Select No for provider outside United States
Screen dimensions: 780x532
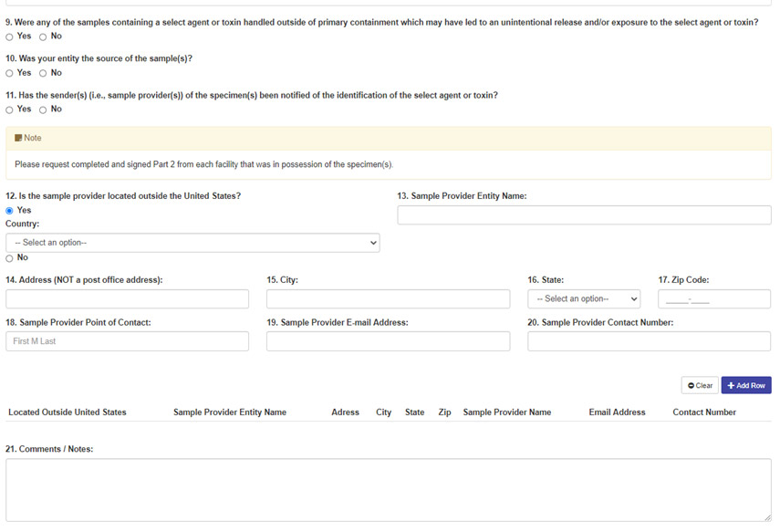(x=9, y=258)
